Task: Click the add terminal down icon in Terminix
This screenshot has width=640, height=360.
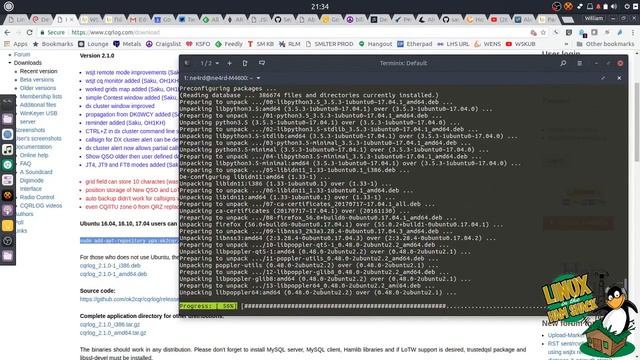Action: point(262,63)
